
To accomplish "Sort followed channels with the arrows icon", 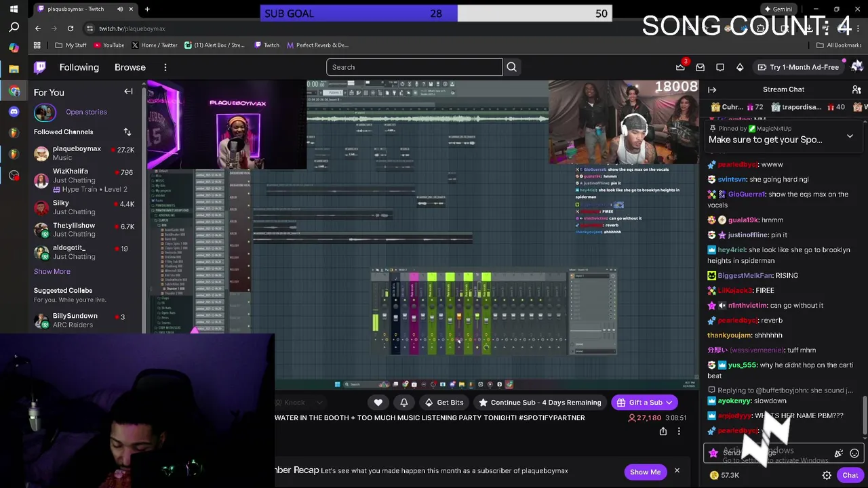I will tap(127, 131).
